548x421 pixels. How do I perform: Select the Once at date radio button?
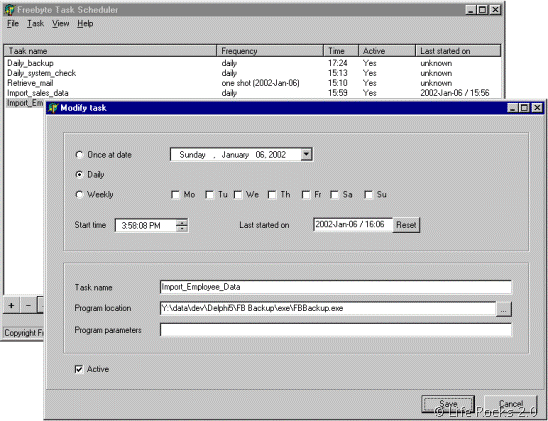(x=79, y=155)
